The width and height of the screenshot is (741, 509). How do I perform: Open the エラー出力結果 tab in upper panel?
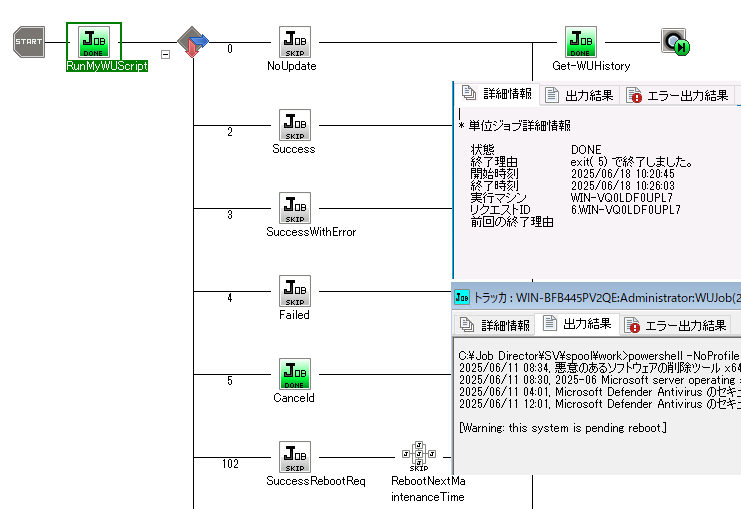click(677, 95)
